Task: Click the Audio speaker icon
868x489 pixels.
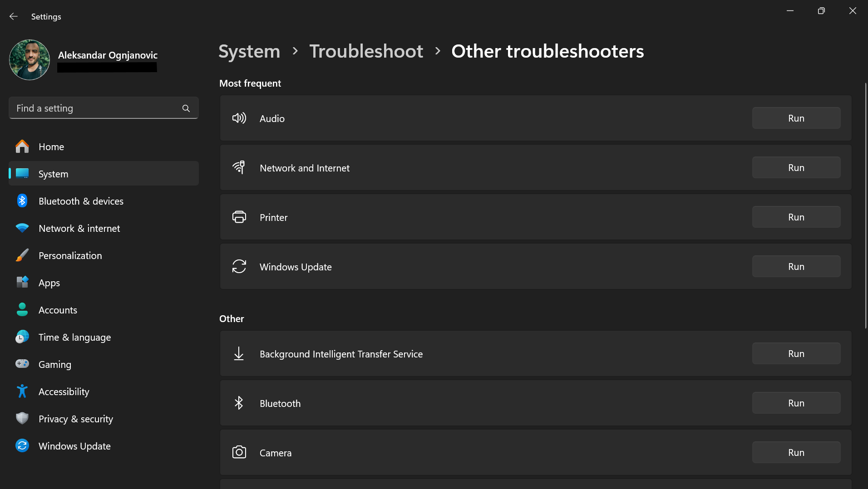Action: 239,118
